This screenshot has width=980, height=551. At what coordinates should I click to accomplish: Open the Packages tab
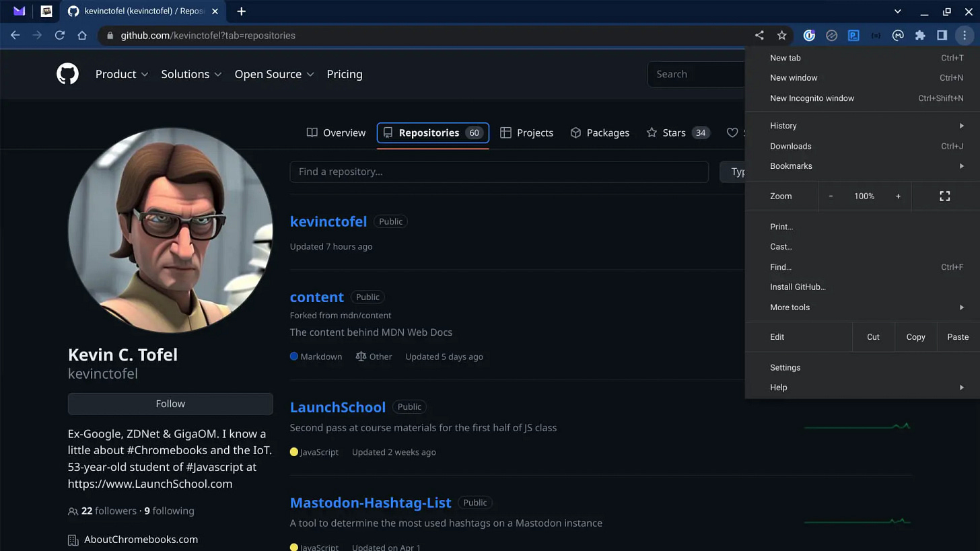(x=600, y=133)
